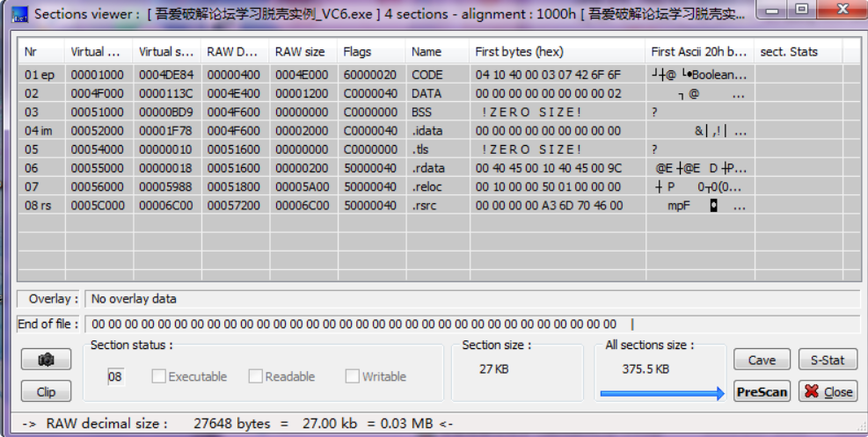This screenshot has height=437, width=868.
Task: Close the window using title bar X
Action: tap(842, 10)
